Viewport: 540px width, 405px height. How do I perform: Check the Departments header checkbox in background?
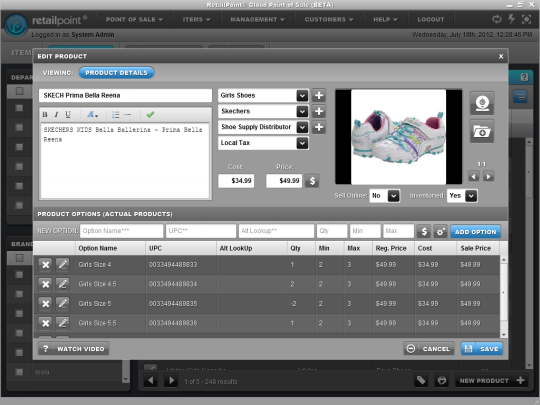tap(20, 91)
